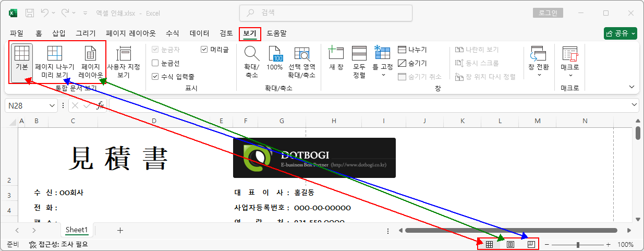Viewport: 644px width, 251px height.
Task: Click Arrange All (모두 정렬)
Action: 359,62
